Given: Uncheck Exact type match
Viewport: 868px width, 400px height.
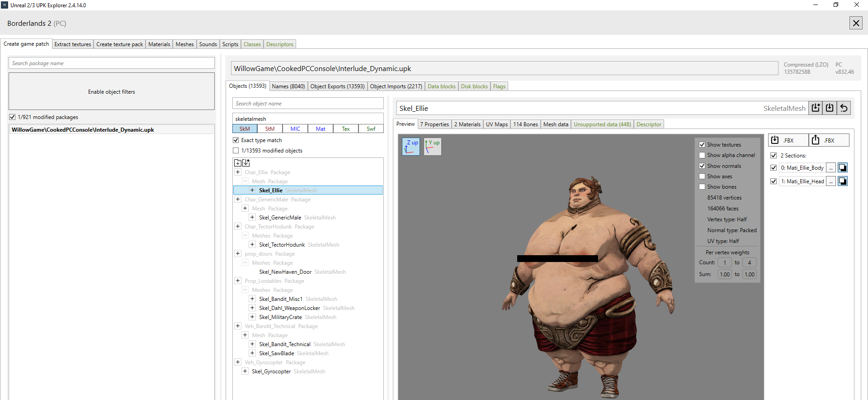Looking at the screenshot, I should 236,140.
